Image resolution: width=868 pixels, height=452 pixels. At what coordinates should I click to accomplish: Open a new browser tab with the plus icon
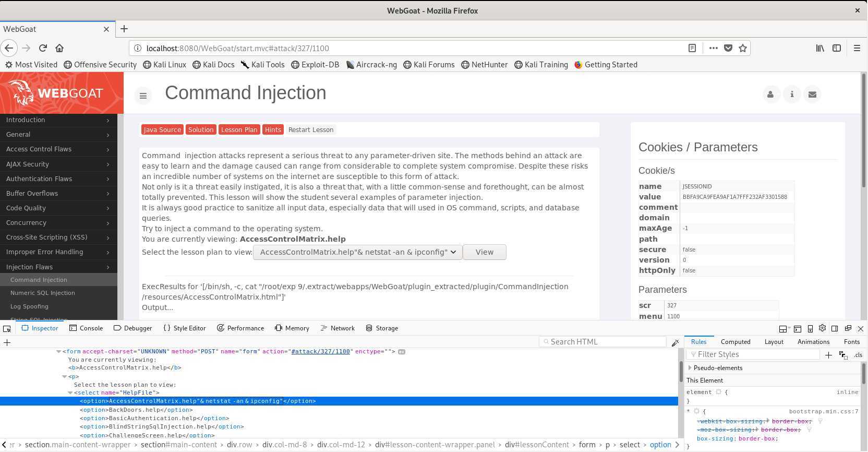(x=124, y=29)
